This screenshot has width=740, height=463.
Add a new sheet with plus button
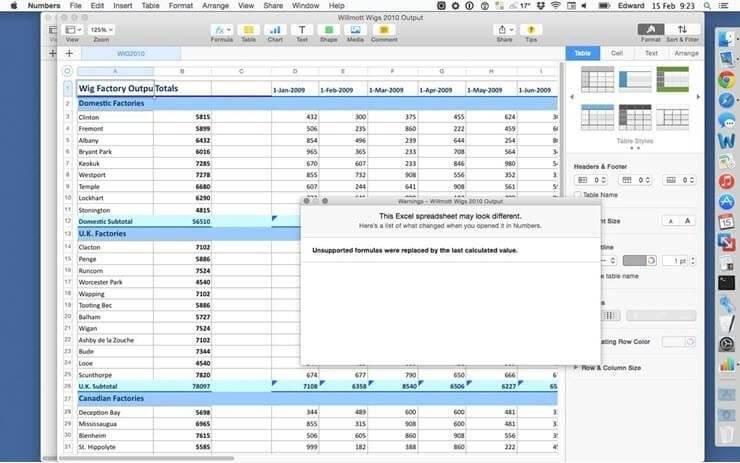[69, 53]
